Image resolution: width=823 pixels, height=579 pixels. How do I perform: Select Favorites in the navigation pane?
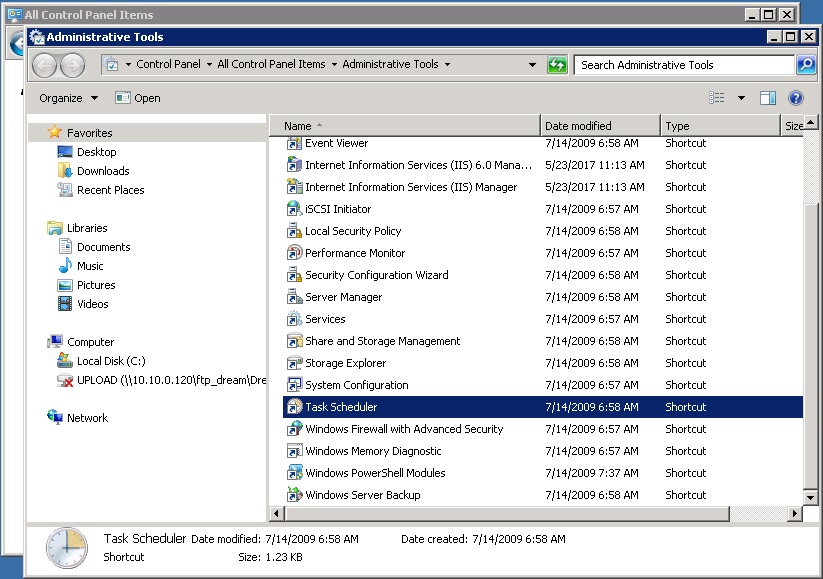pyautogui.click(x=89, y=133)
